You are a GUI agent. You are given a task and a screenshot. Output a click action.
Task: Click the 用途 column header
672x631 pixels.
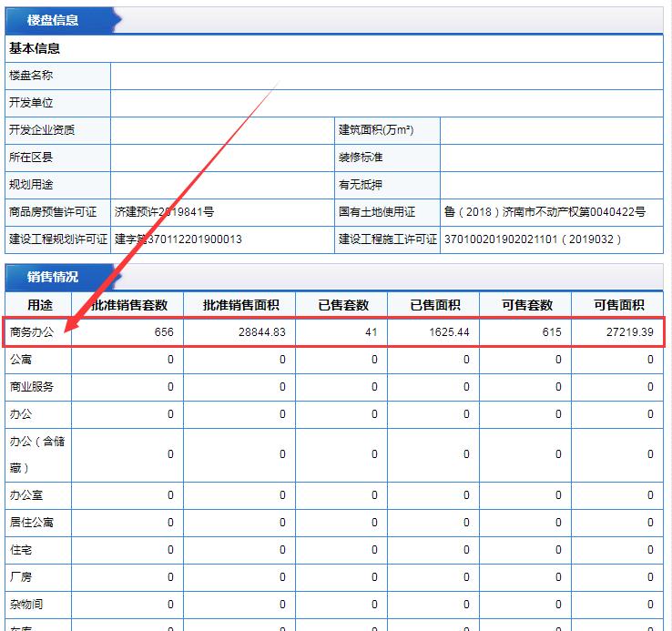(x=39, y=305)
